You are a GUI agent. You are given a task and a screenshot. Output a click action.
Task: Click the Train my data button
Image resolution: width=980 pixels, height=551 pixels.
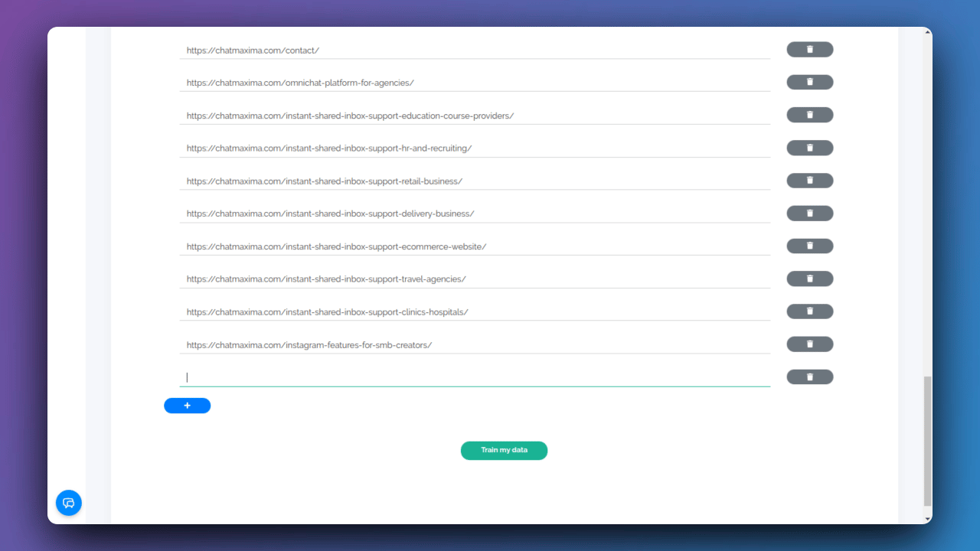pyautogui.click(x=504, y=450)
